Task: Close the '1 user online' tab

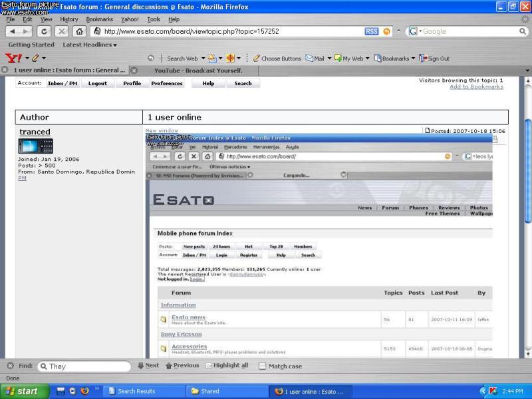Action: [5, 70]
